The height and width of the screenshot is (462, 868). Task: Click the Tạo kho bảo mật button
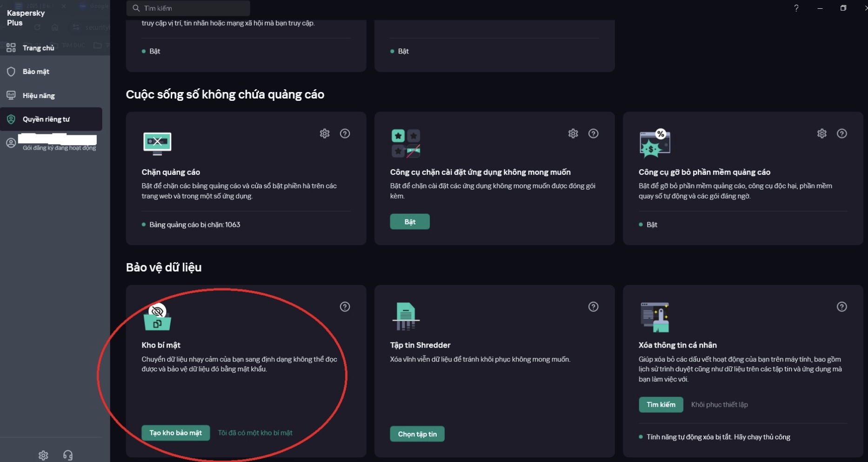pyautogui.click(x=175, y=433)
